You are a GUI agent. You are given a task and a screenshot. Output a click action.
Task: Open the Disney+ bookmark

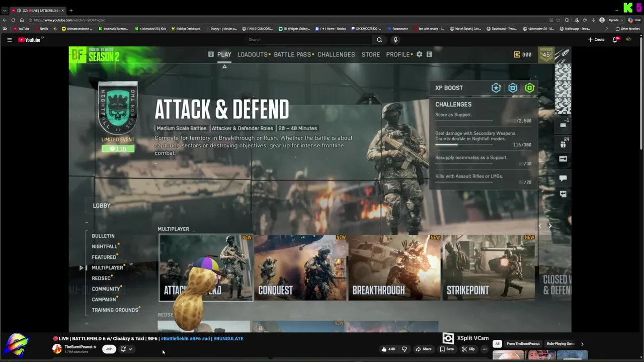[220, 29]
